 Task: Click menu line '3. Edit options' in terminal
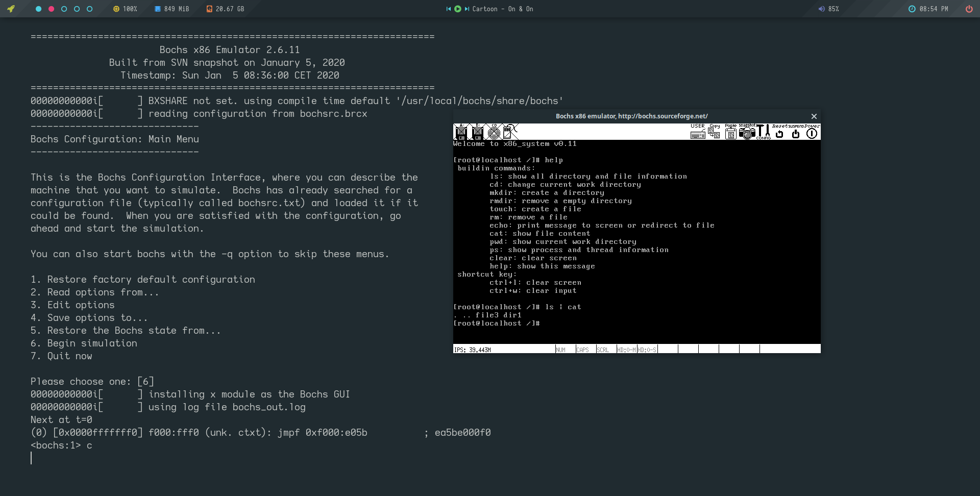pyautogui.click(x=72, y=305)
